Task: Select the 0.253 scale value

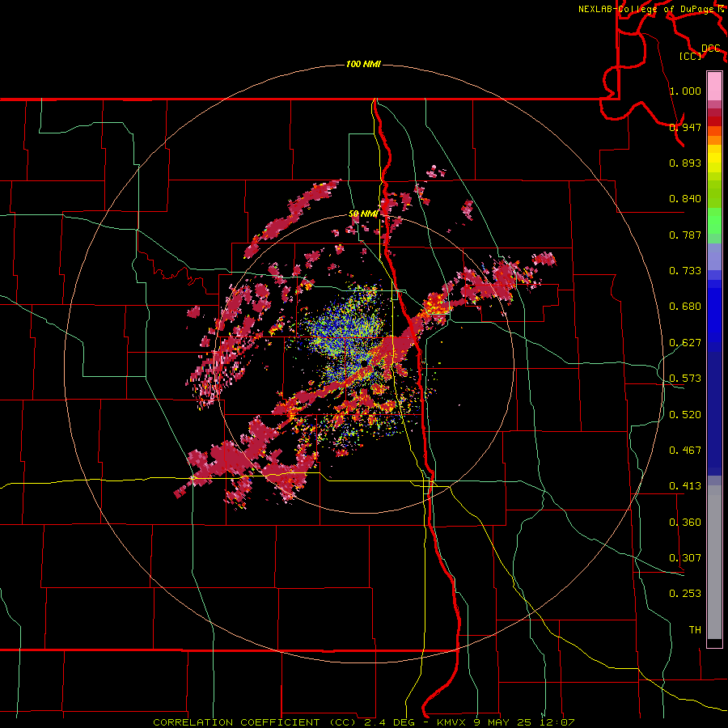Action: [685, 594]
